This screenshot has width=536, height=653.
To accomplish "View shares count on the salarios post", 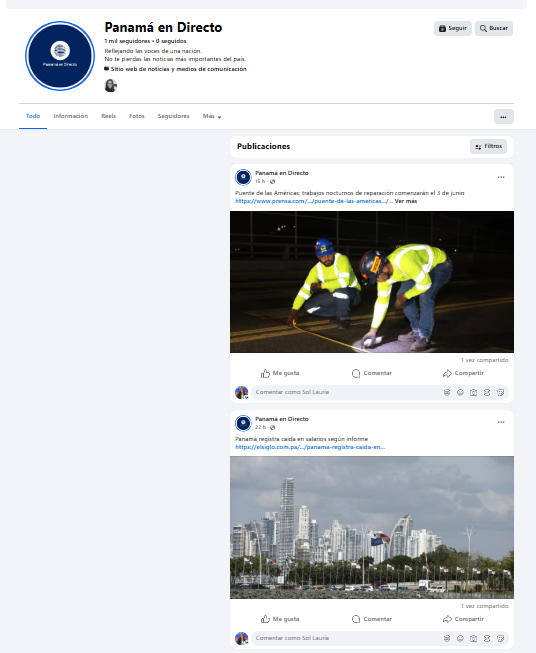I will [484, 606].
